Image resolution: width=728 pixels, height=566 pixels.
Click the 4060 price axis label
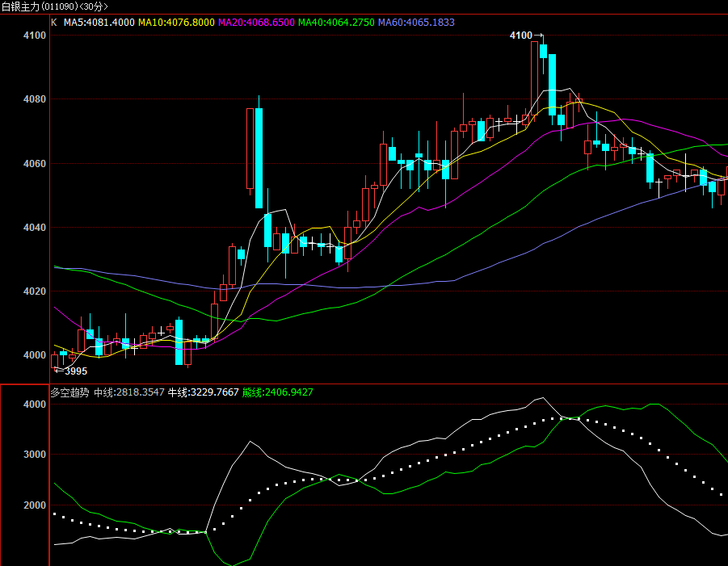click(35, 164)
